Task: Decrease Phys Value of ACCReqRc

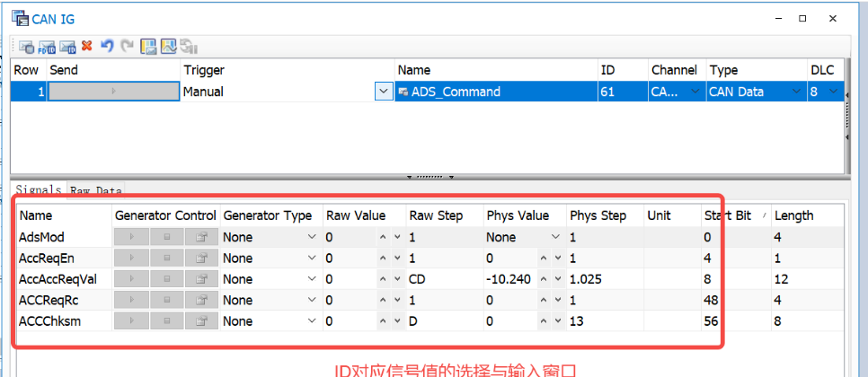Action: (558, 300)
